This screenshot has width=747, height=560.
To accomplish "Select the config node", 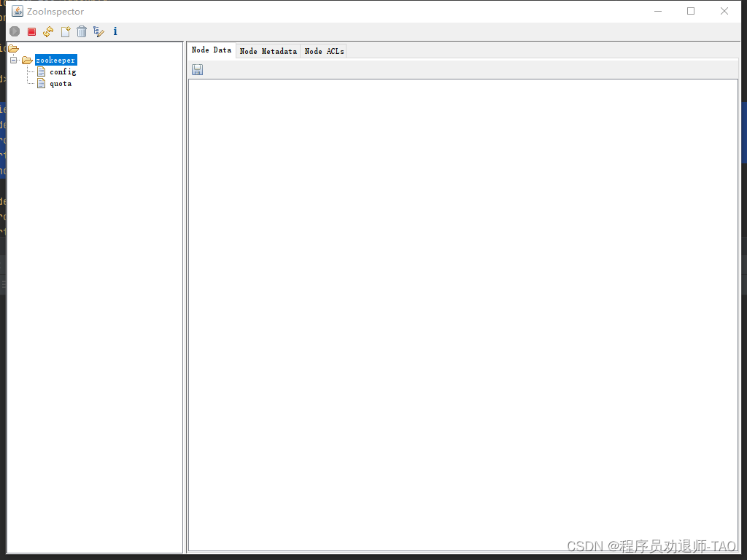I will (63, 72).
